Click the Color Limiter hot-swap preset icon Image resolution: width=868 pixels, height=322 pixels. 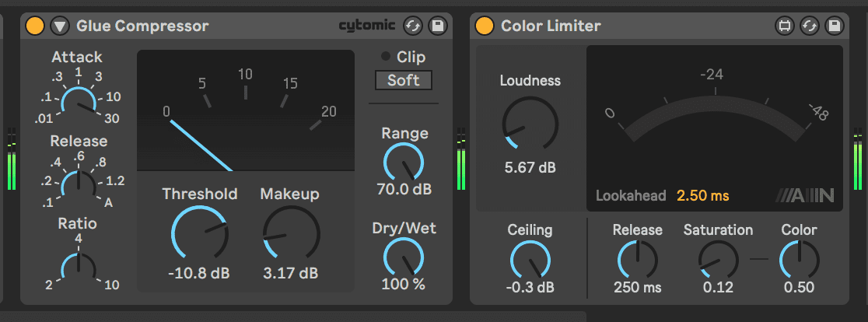(810, 26)
